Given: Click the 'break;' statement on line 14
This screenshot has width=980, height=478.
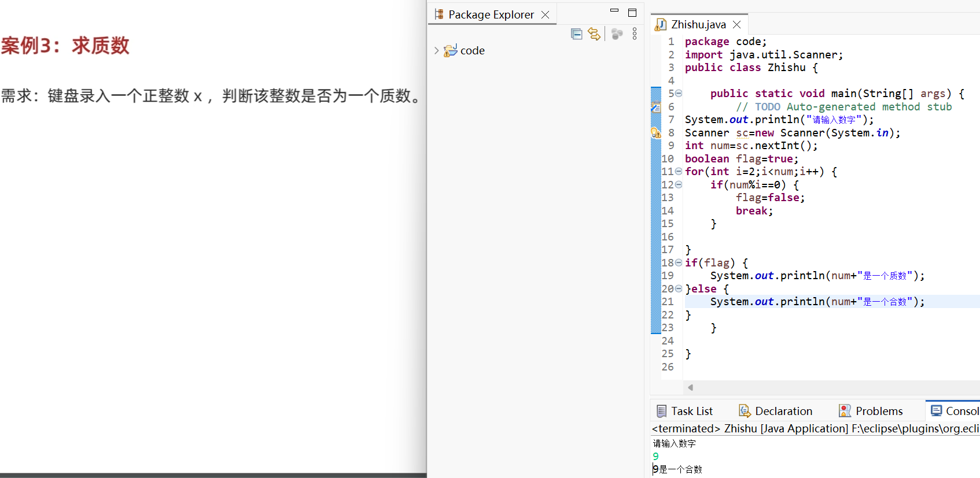Looking at the screenshot, I should point(754,211).
